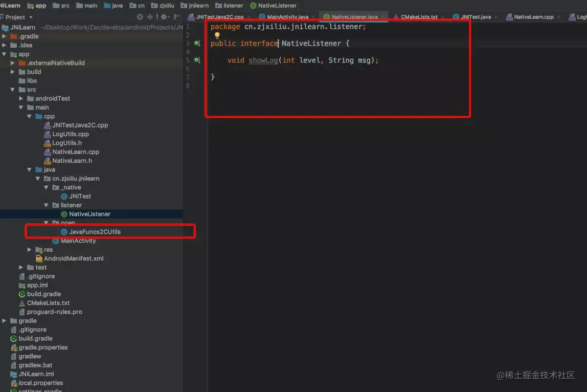Image resolution: width=587 pixels, height=392 pixels.
Task: Click the build.gradle icon under app
Action: (x=22, y=294)
